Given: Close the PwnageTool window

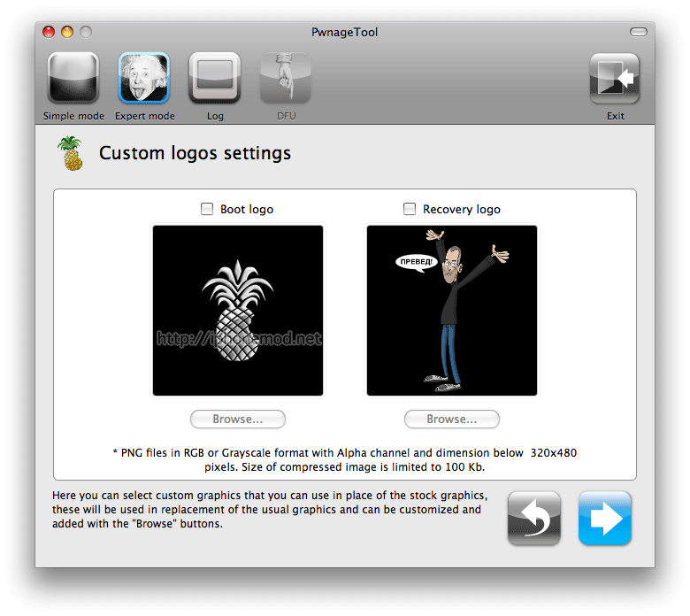Looking at the screenshot, I should click(49, 32).
